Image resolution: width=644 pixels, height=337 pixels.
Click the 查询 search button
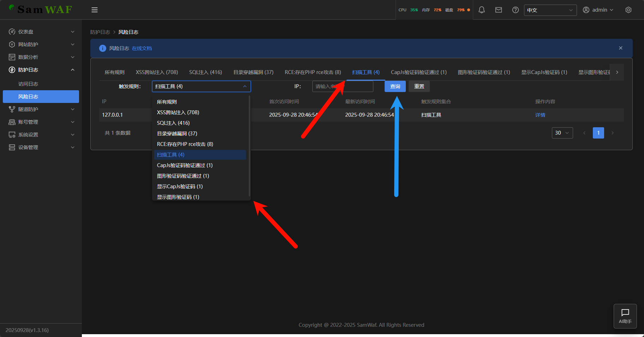tap(395, 86)
